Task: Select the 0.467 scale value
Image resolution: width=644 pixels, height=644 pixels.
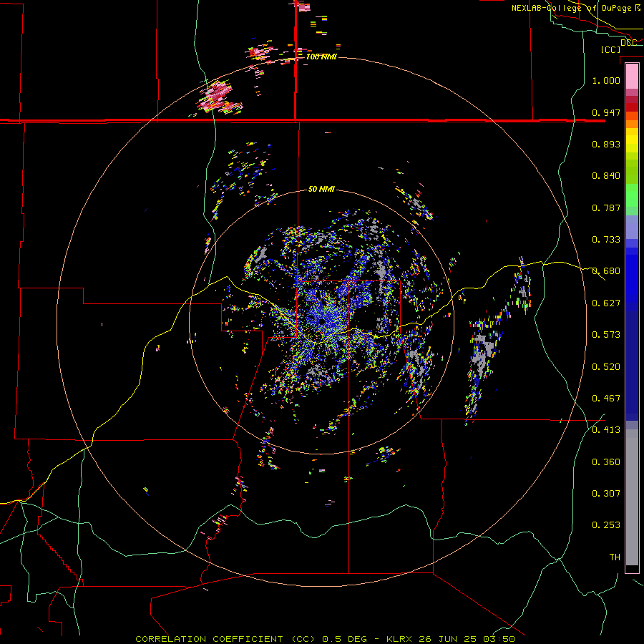Action: pos(606,399)
